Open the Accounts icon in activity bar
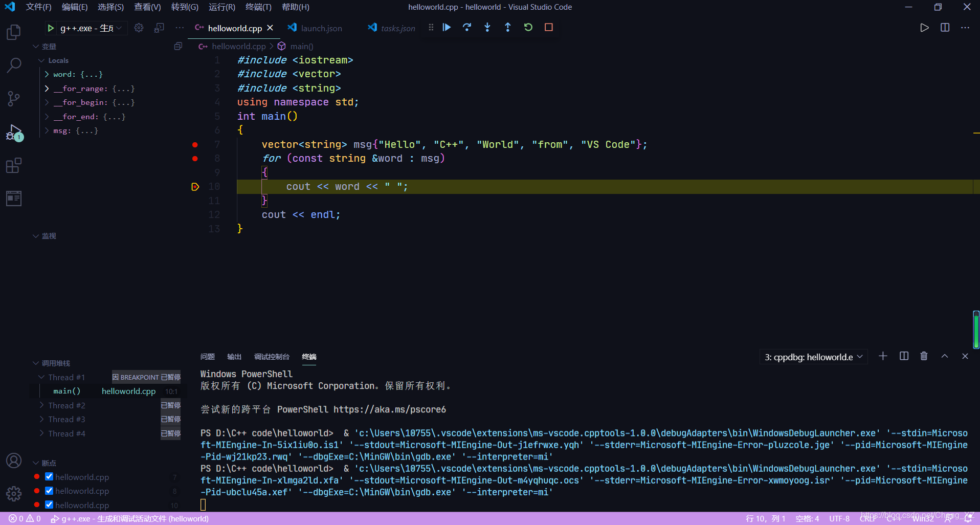The width and height of the screenshot is (980, 525). point(14,461)
